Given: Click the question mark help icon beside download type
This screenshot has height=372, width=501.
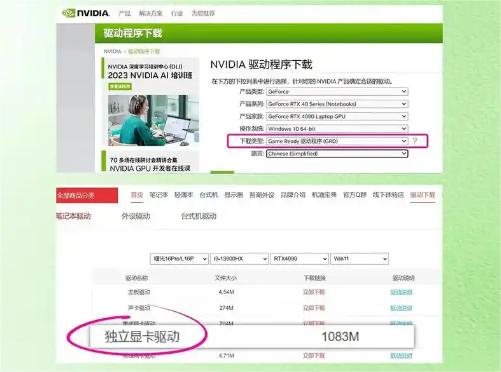Looking at the screenshot, I should point(415,141).
